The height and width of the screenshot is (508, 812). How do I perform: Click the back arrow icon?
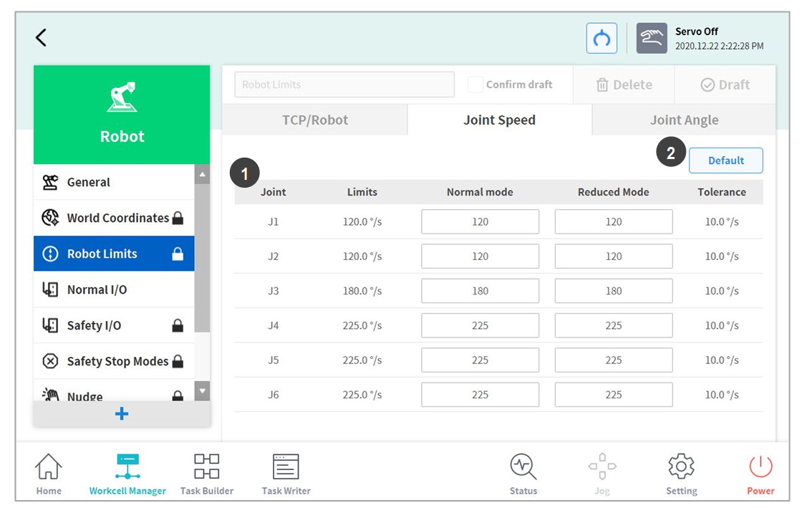(x=41, y=38)
